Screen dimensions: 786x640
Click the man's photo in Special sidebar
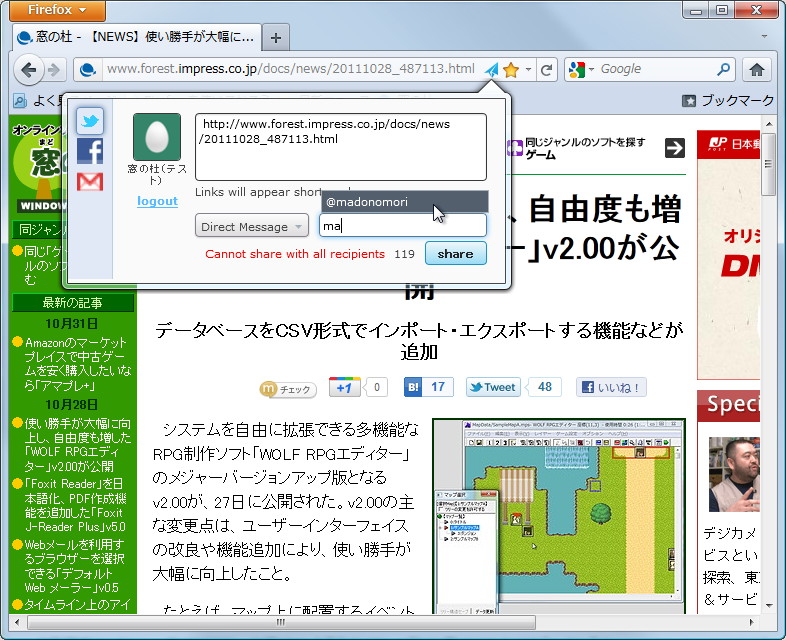(x=734, y=474)
